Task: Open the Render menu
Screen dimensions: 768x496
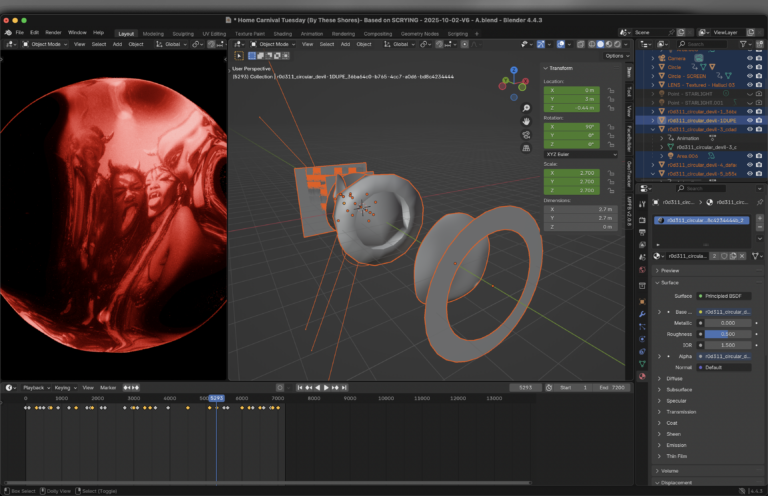Action: [x=53, y=32]
